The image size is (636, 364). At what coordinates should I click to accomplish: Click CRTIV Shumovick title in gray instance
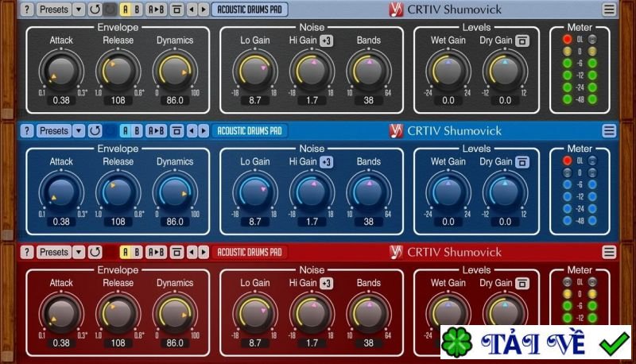(x=454, y=10)
